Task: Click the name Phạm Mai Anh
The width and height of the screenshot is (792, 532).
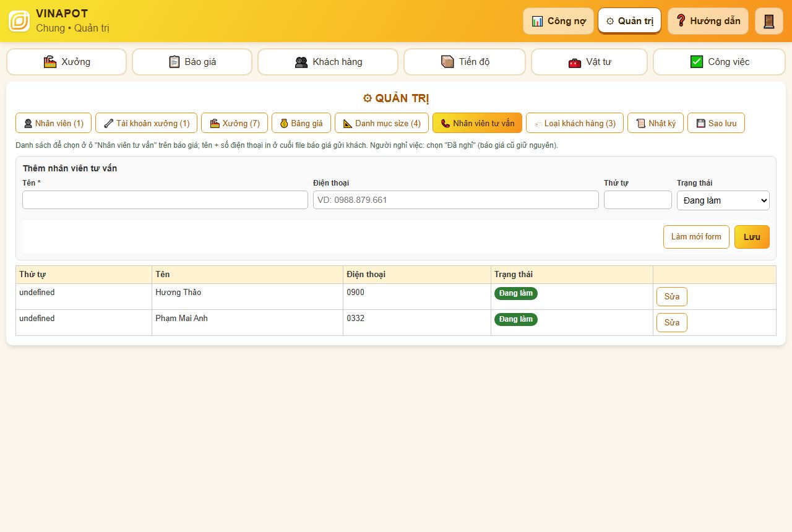Action: (182, 319)
